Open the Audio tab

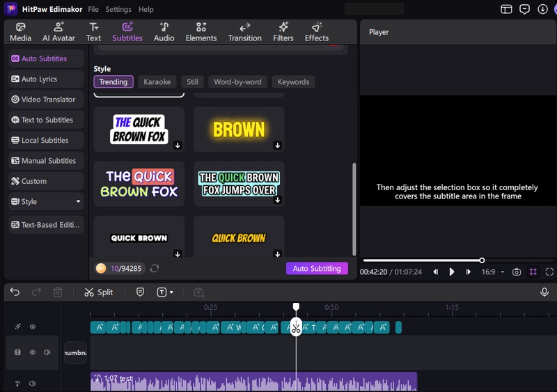[x=164, y=32]
